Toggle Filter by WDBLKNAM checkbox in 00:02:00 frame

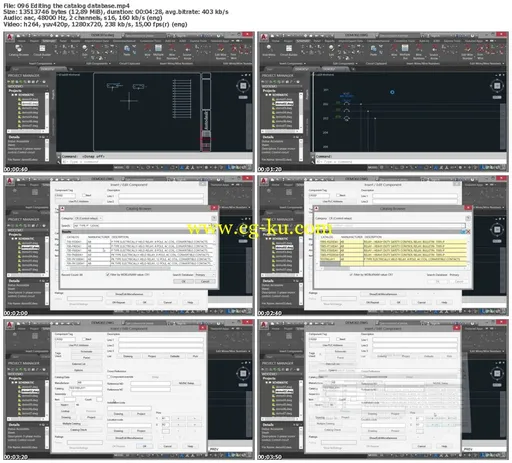click(x=108, y=275)
